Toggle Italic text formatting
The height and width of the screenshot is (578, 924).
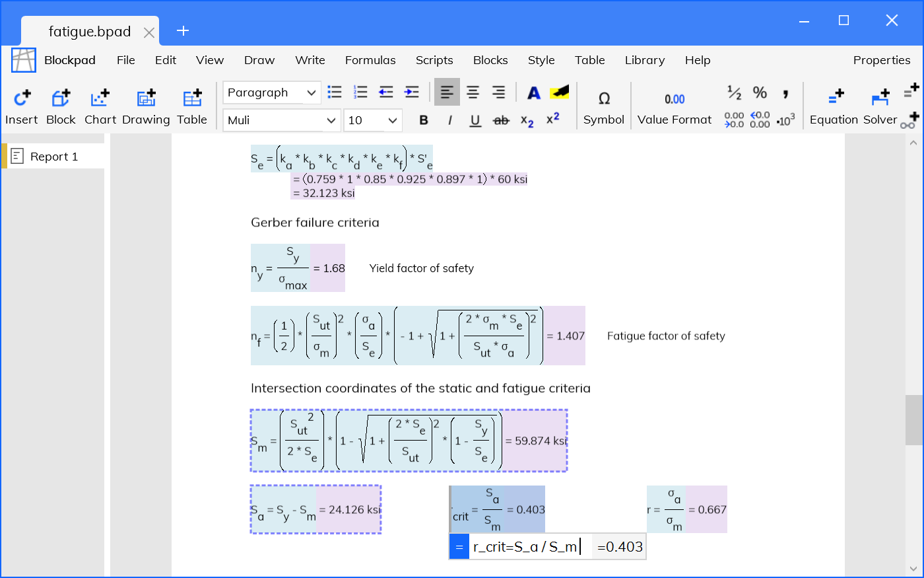pos(449,120)
